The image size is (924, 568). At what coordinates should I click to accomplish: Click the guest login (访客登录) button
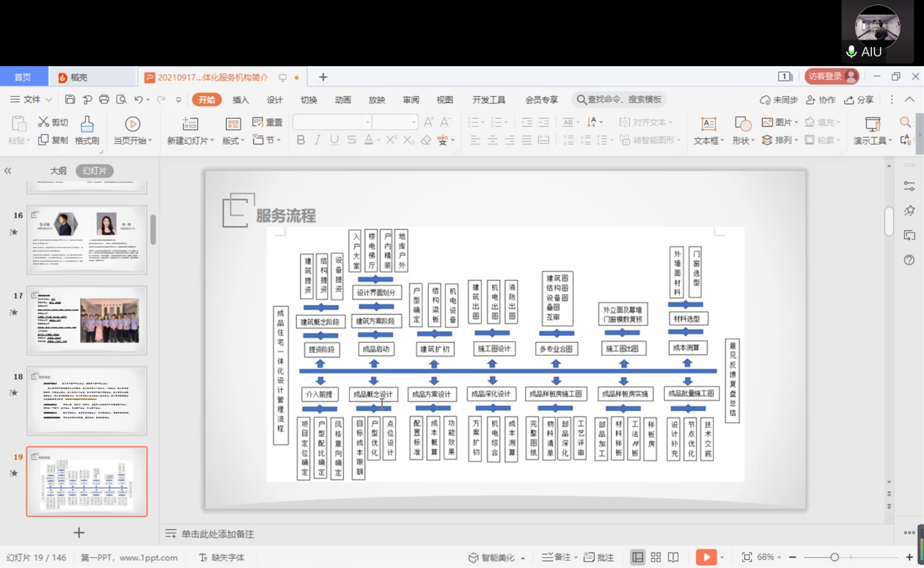click(x=831, y=76)
